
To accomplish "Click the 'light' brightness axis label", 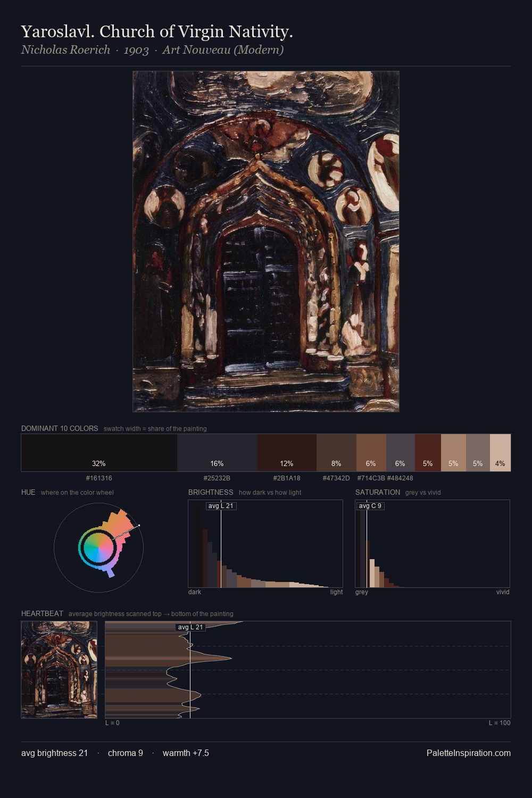I will coord(336,592).
